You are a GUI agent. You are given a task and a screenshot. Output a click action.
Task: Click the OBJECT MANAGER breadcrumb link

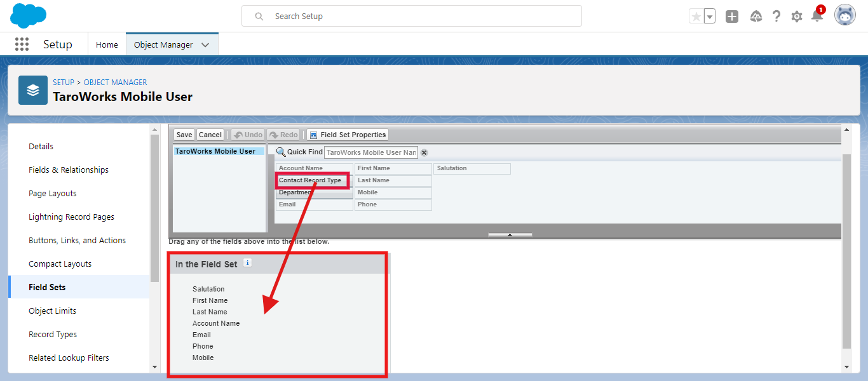tap(115, 83)
